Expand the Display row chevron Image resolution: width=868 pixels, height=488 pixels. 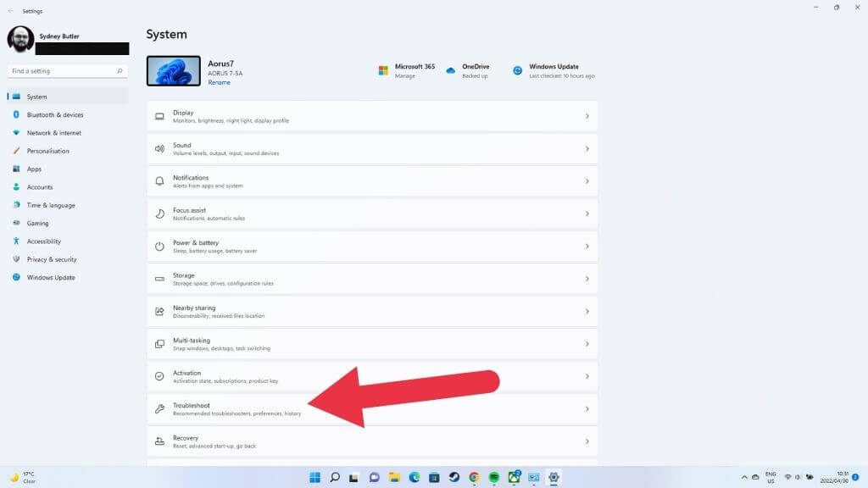tap(587, 116)
